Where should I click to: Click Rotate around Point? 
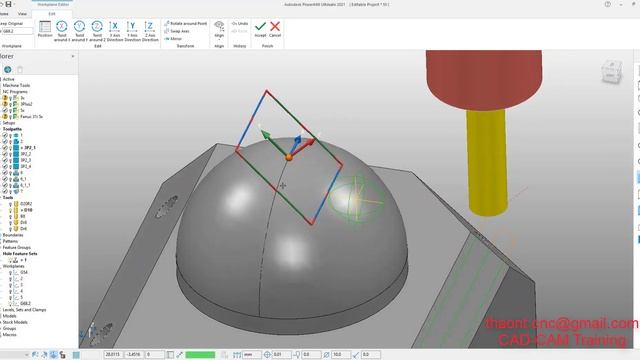[186, 24]
